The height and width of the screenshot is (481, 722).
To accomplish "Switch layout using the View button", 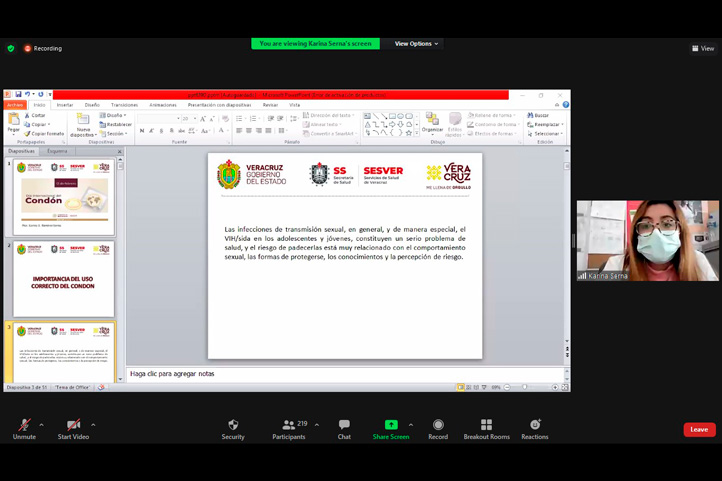I will click(x=703, y=48).
